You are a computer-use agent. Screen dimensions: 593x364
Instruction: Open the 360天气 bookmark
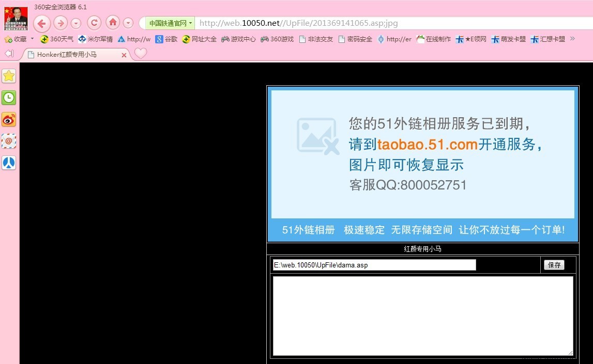pos(57,39)
